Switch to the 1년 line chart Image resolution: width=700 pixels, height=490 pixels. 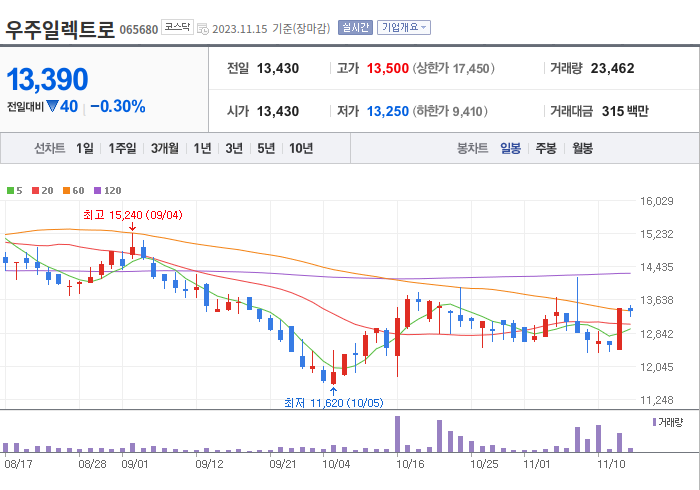pos(202,148)
